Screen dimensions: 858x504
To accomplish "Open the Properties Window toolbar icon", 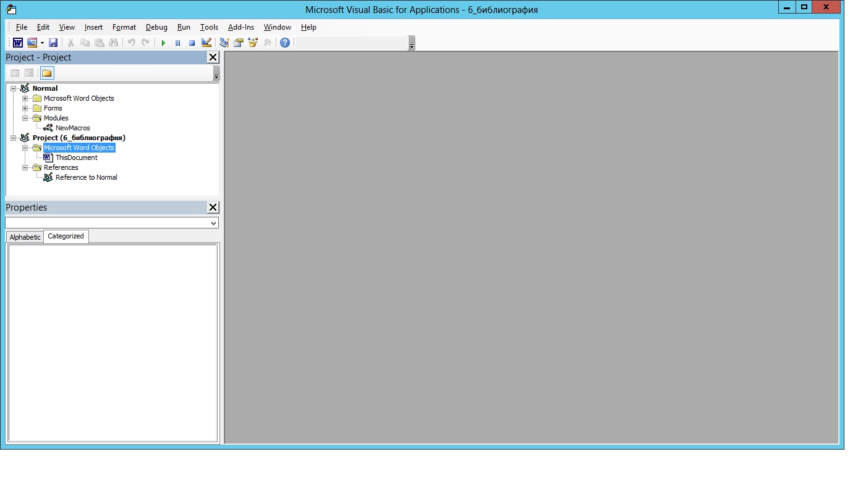I will pyautogui.click(x=238, y=43).
